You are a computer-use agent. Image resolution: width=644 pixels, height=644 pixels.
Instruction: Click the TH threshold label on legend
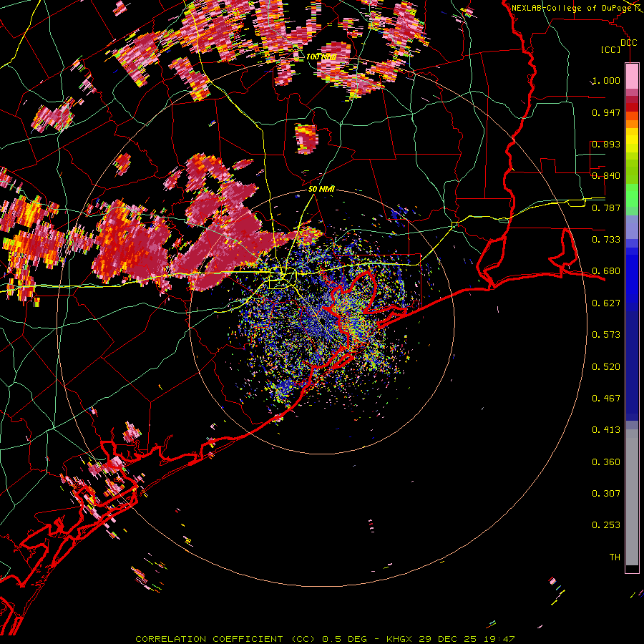pos(615,557)
